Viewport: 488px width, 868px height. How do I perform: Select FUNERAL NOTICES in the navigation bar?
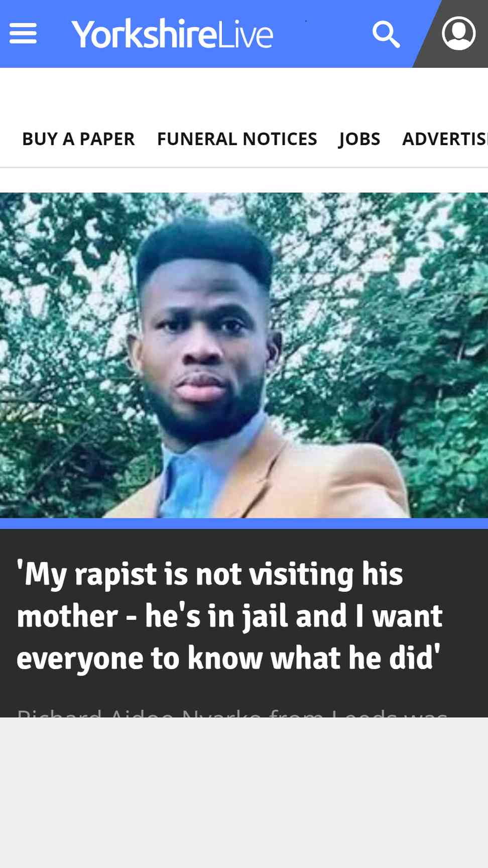(237, 139)
